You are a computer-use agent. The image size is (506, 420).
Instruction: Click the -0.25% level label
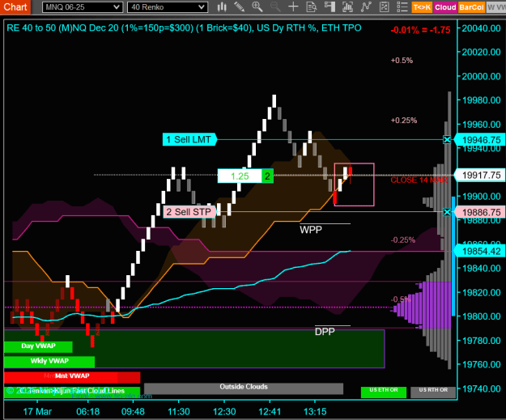point(402,240)
